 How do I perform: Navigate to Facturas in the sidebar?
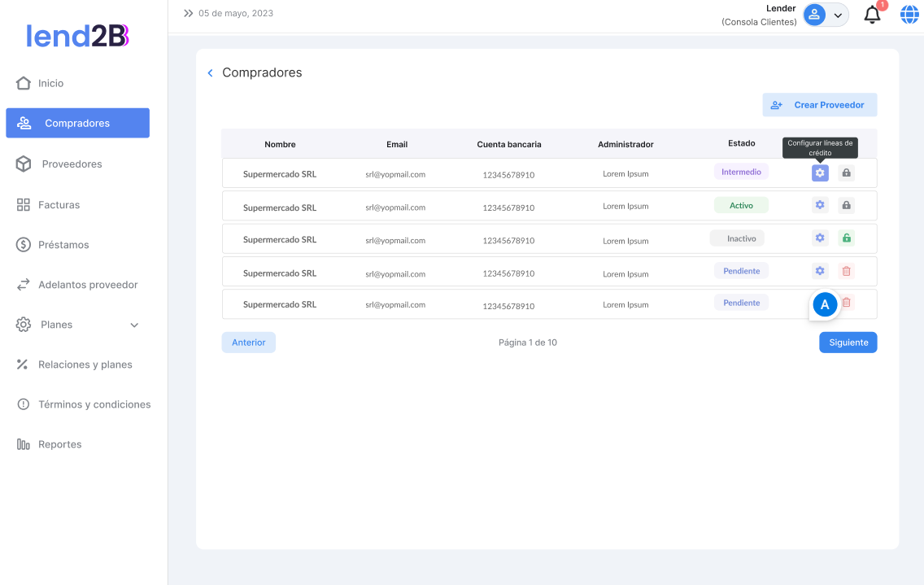pyautogui.click(x=59, y=205)
